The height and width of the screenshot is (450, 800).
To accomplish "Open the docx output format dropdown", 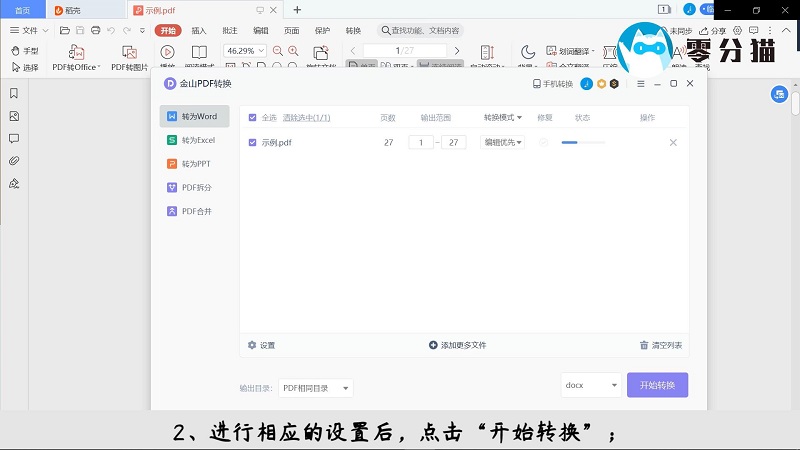I will [591, 385].
